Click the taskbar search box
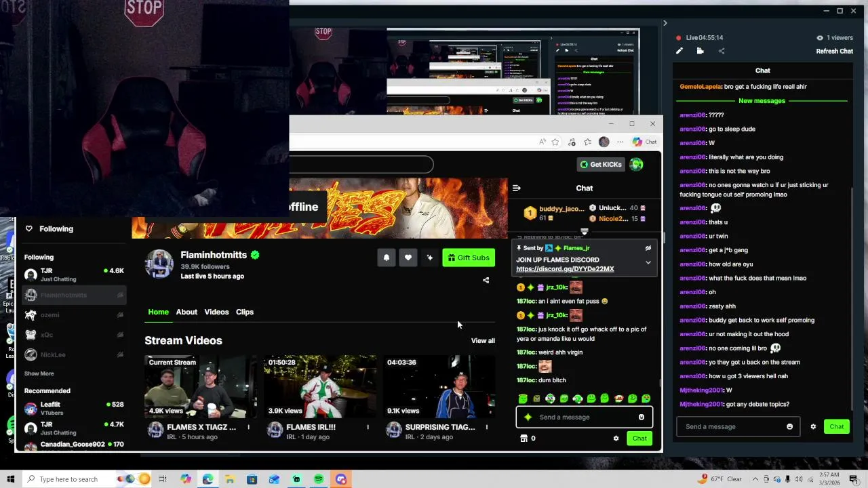Screen dimensions: 868x488 [87, 479]
